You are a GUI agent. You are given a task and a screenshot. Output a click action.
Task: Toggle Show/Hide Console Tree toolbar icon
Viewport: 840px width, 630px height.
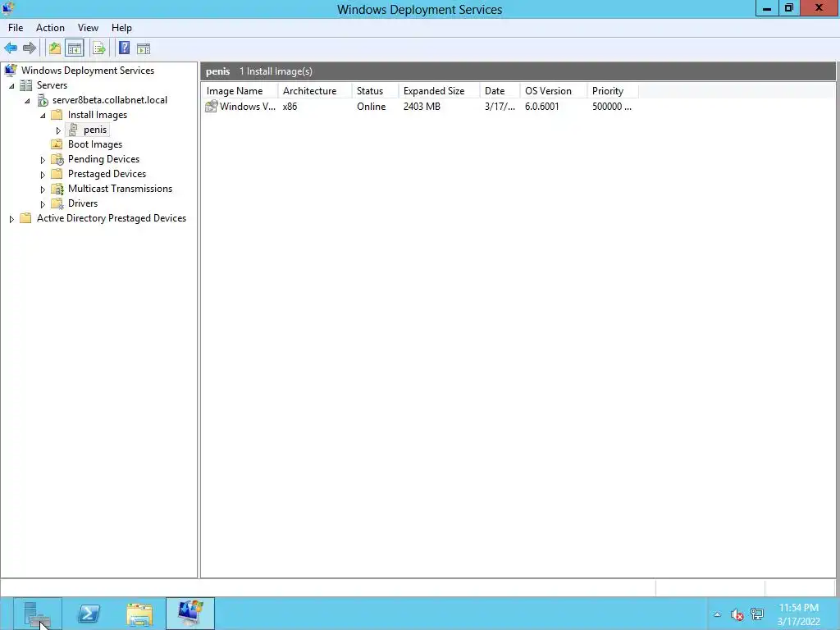[75, 48]
